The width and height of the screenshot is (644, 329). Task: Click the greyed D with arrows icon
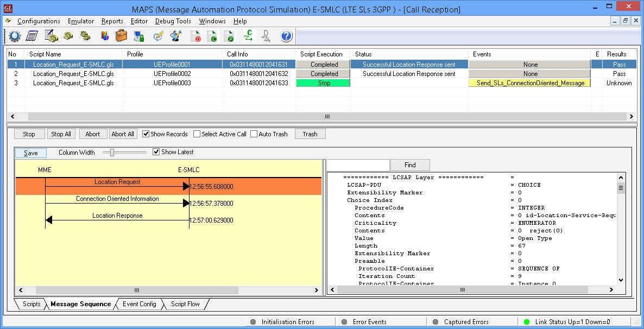[x=266, y=36]
